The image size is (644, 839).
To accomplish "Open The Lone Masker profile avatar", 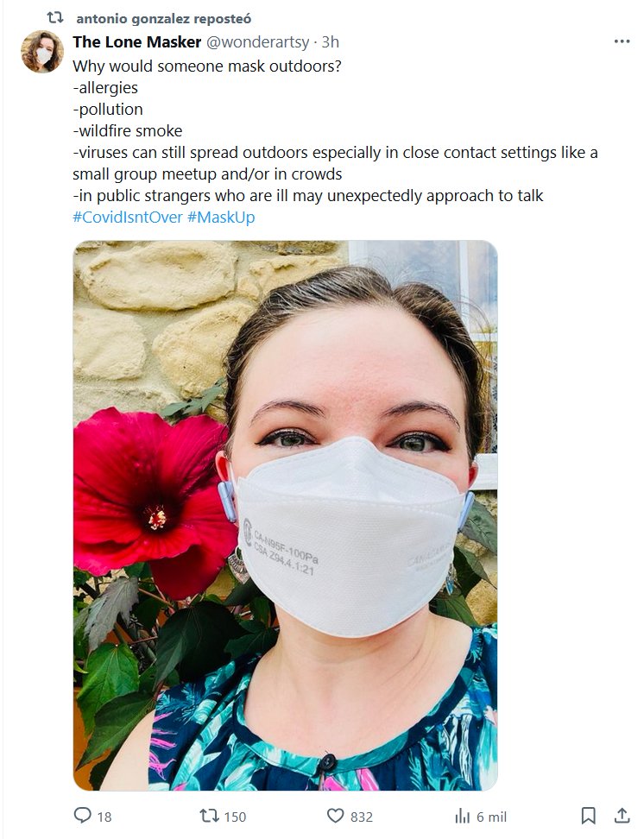I will point(42,52).
